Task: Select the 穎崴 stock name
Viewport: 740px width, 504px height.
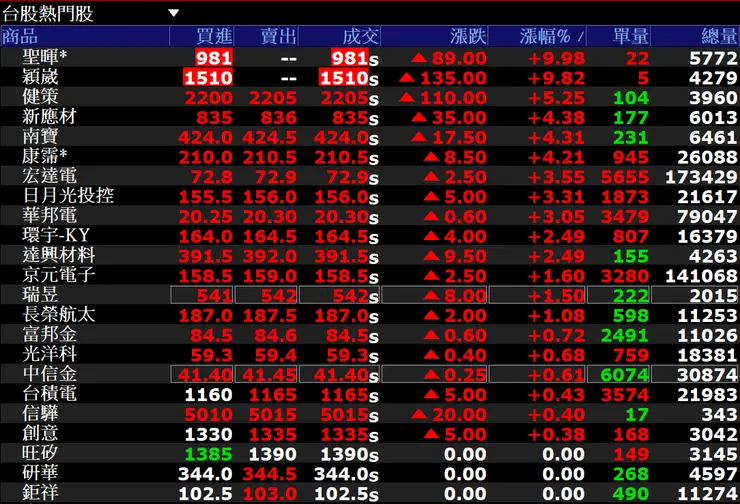Action: 40,77
